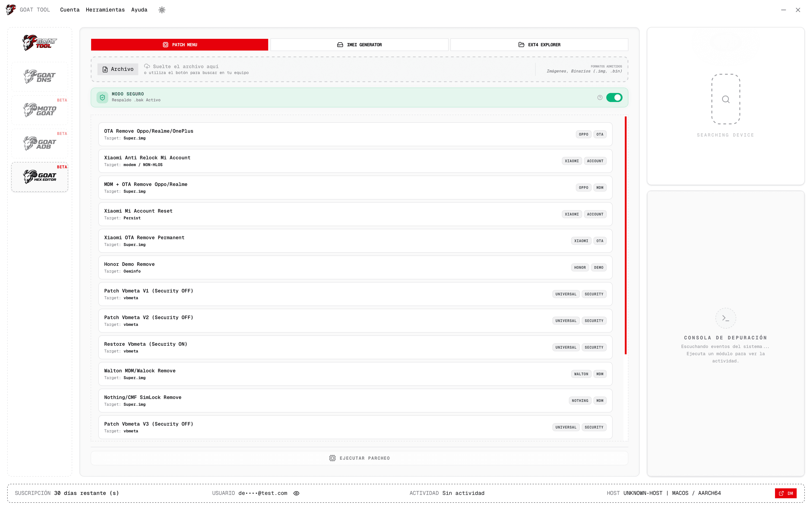Select MDM + OTA Remove Oppo/Realme patch
Image resolution: width=812 pixels, height=510 pixels.
(x=355, y=188)
